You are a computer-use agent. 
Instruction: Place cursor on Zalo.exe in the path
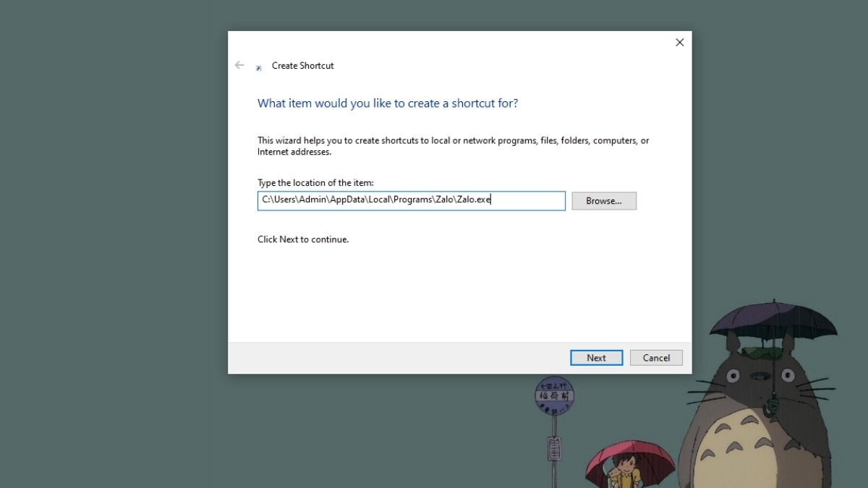click(x=473, y=200)
